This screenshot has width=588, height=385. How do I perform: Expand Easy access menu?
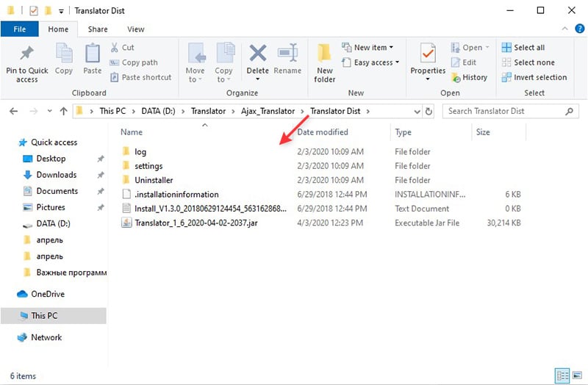pyautogui.click(x=370, y=62)
